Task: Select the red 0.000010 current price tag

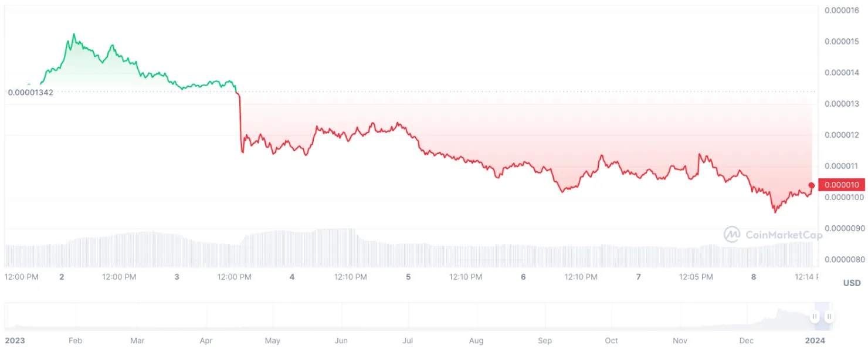Action: [x=841, y=185]
